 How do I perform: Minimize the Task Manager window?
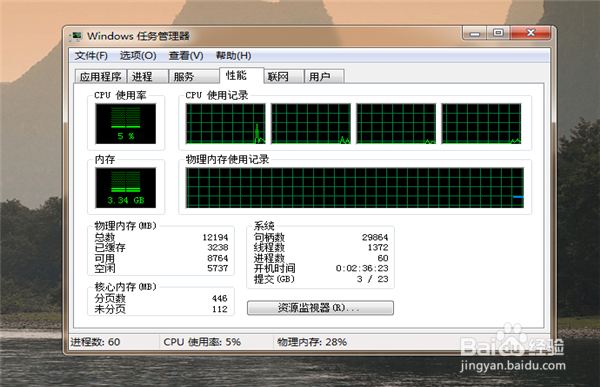pos(474,33)
